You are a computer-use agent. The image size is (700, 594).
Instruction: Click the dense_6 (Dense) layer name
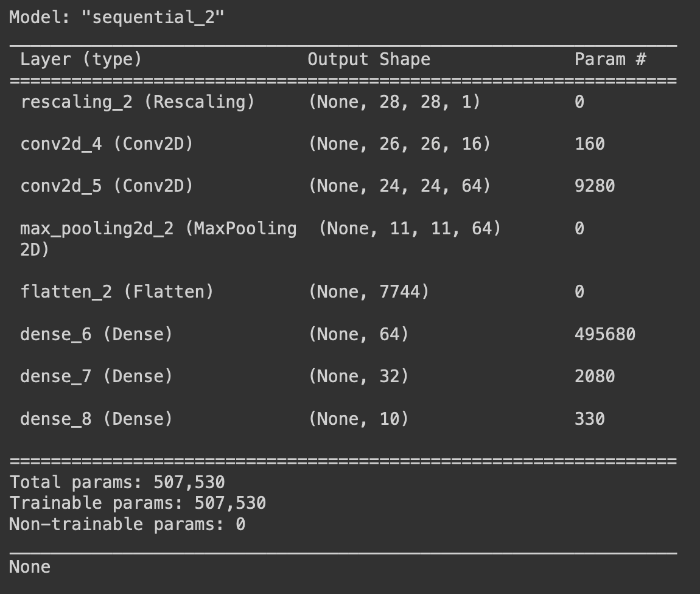[96, 334]
